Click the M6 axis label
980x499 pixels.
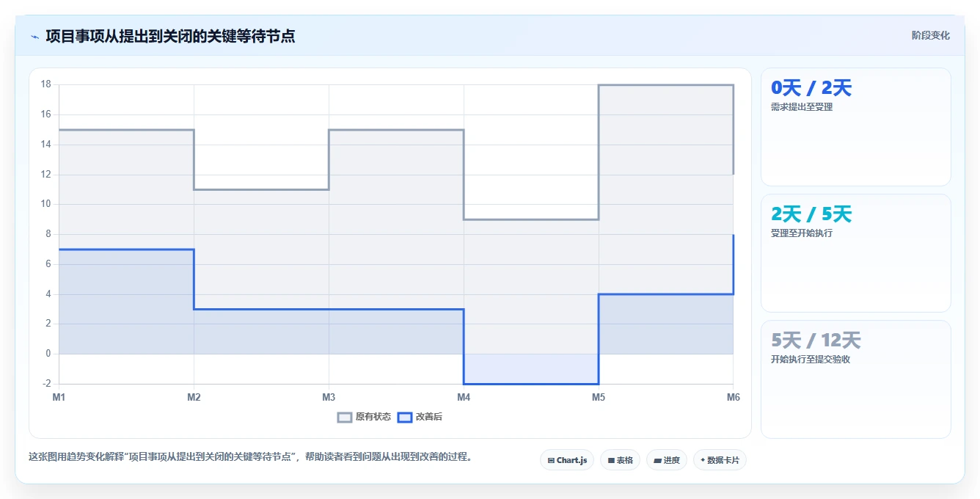734,397
